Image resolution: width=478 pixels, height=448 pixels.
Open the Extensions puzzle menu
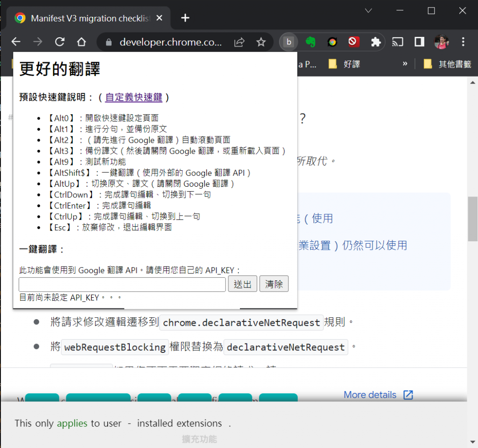[x=376, y=42]
